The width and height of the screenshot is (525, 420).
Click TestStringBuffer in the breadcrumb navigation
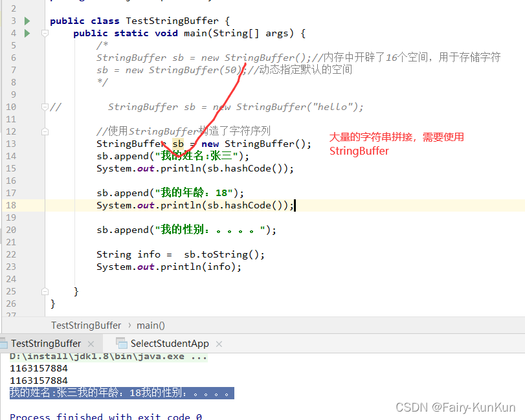click(86, 325)
